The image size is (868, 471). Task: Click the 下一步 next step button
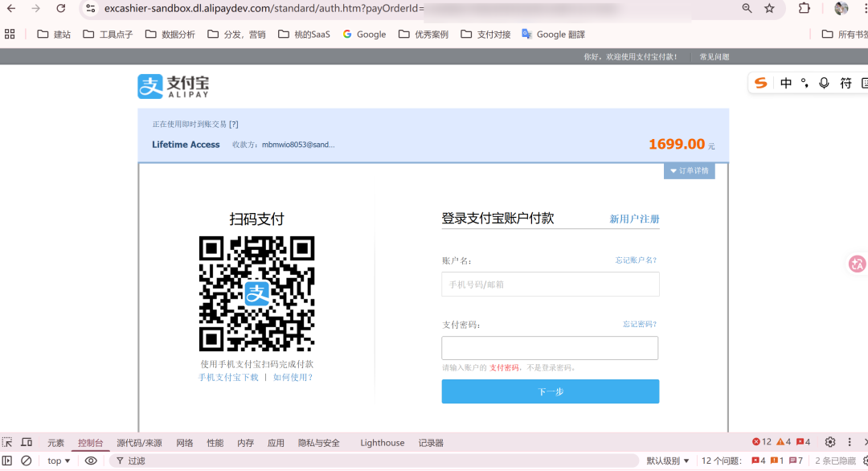550,391
